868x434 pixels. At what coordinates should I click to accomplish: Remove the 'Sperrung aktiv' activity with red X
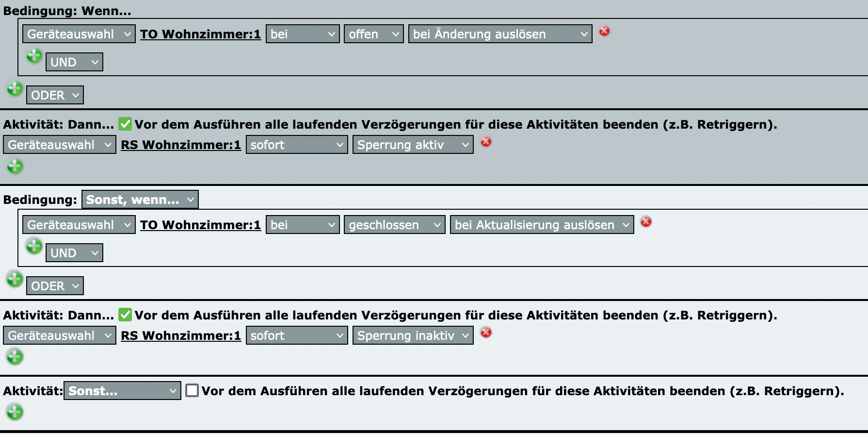[x=486, y=142]
